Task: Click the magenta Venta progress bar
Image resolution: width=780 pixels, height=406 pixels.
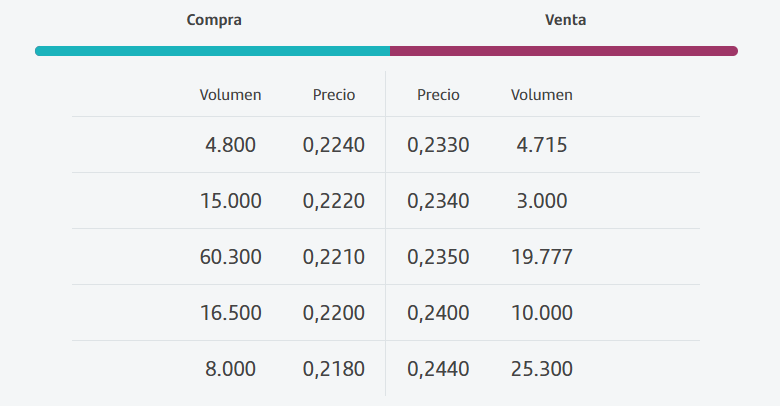Action: click(564, 51)
